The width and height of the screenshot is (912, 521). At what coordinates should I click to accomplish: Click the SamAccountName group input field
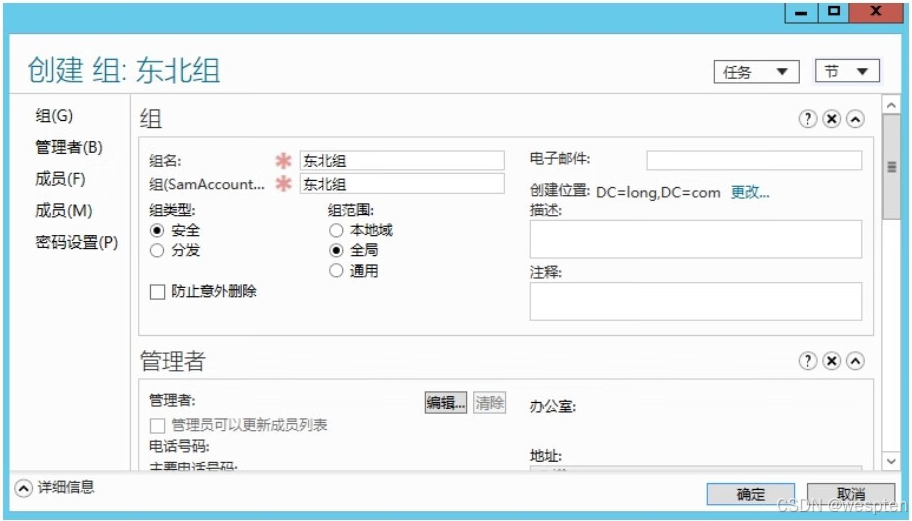402,184
